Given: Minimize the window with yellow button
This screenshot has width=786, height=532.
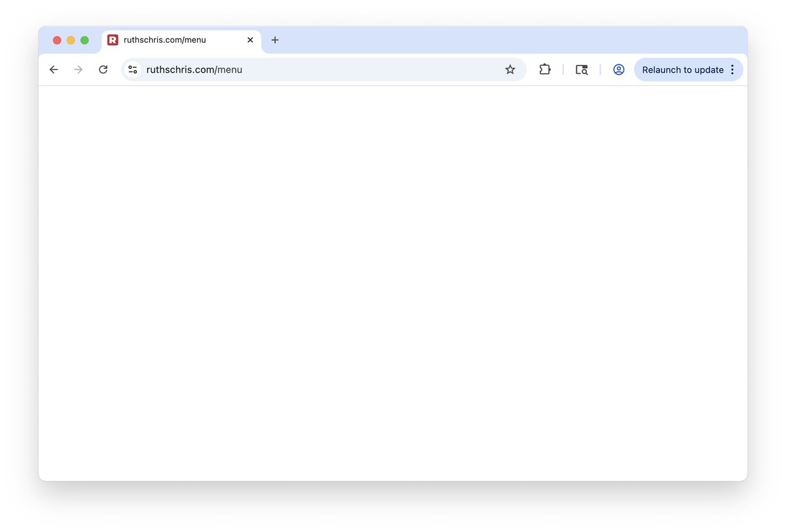Looking at the screenshot, I should pos(71,40).
